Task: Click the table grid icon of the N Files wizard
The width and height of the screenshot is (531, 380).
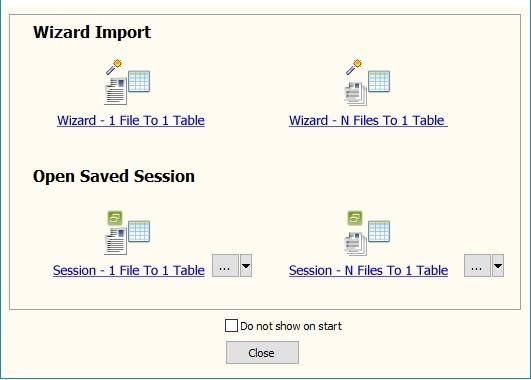Action: pos(379,81)
